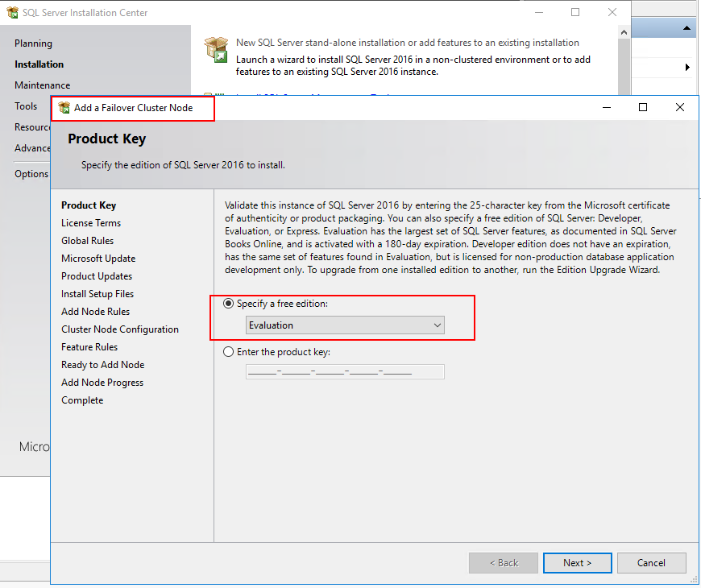Image resolution: width=701 pixels, height=588 pixels.
Task: Close the SQL Server Installation Center window
Action: [612, 13]
